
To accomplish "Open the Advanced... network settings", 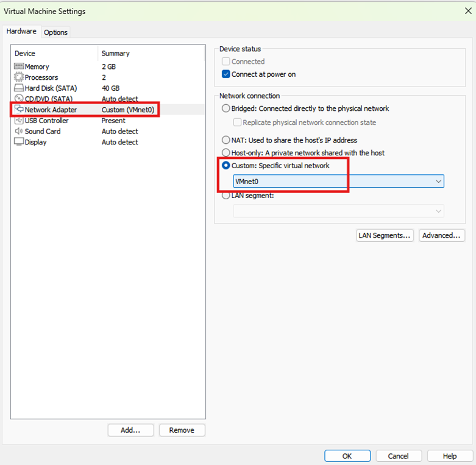I will coord(442,235).
